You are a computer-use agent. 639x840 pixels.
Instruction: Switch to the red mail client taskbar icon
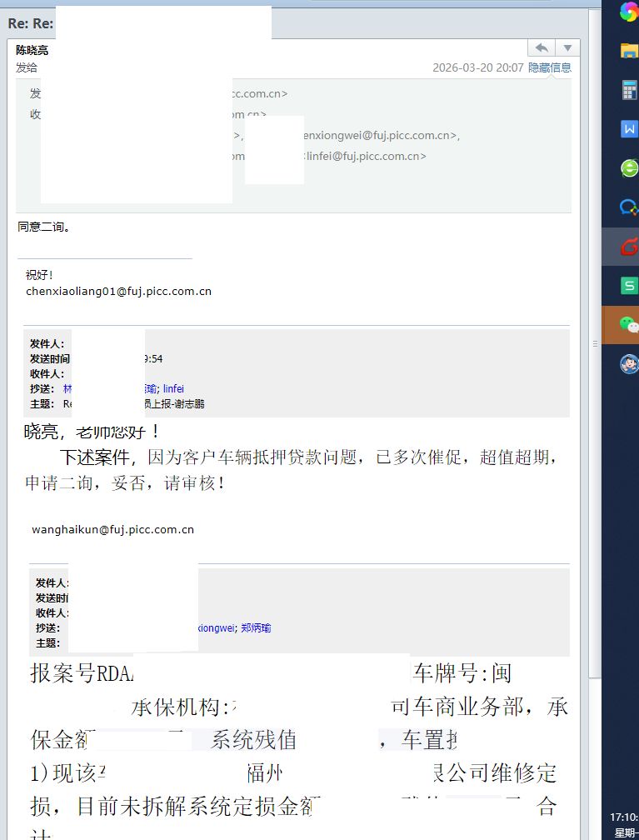pos(629,247)
